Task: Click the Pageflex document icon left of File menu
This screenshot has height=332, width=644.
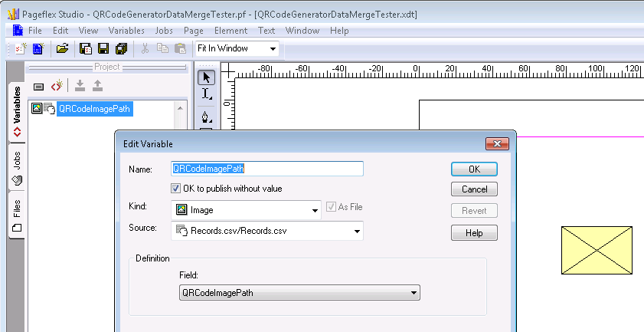Action: click(18, 31)
